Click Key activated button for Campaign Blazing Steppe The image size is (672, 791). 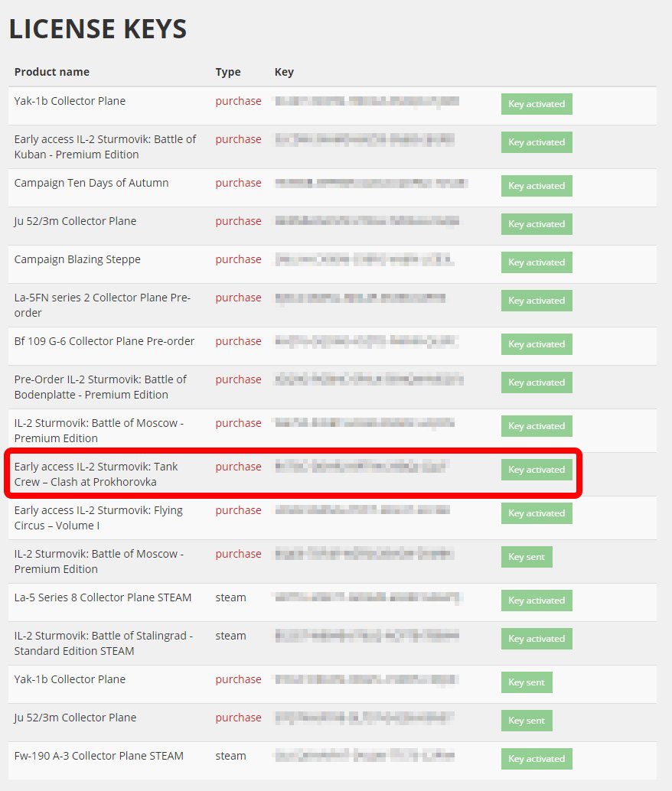[537, 262]
